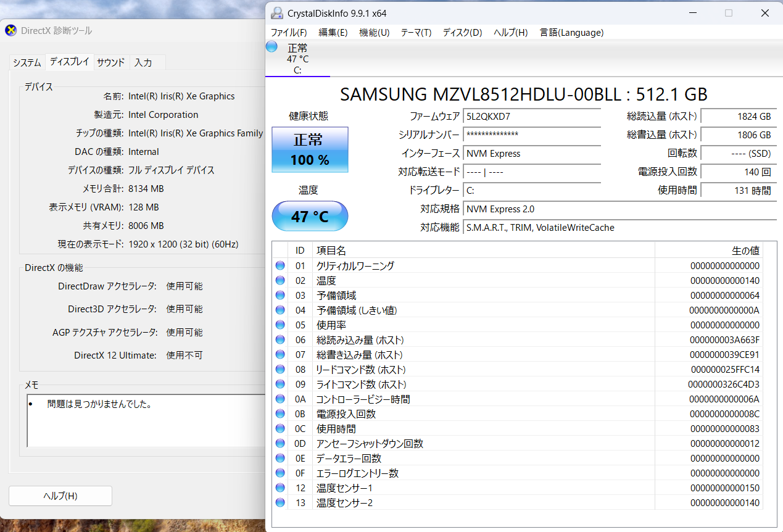The height and width of the screenshot is (532, 783).
Task: Click status orb for 温度センサー2 row
Action: click(x=280, y=502)
